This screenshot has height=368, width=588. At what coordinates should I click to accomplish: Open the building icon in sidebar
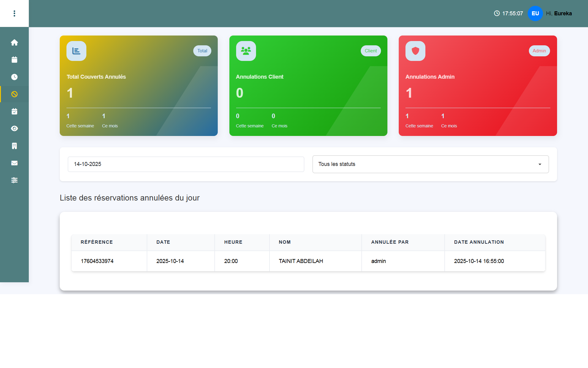pos(14,146)
